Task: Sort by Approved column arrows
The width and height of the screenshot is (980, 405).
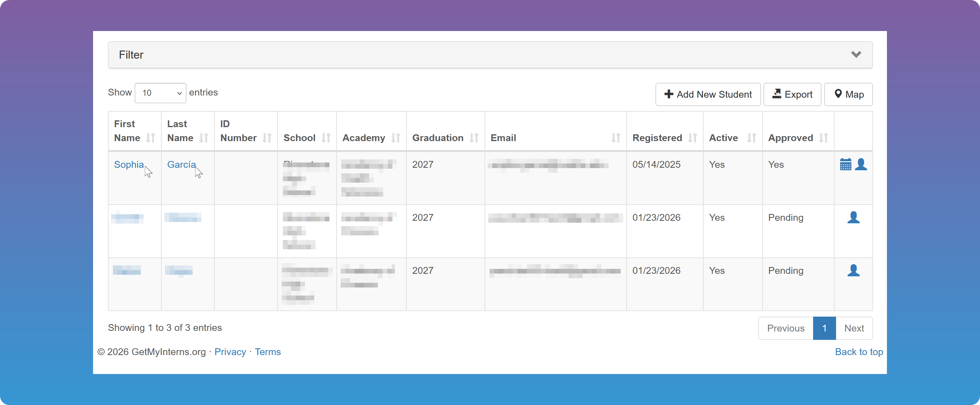Action: click(x=824, y=138)
